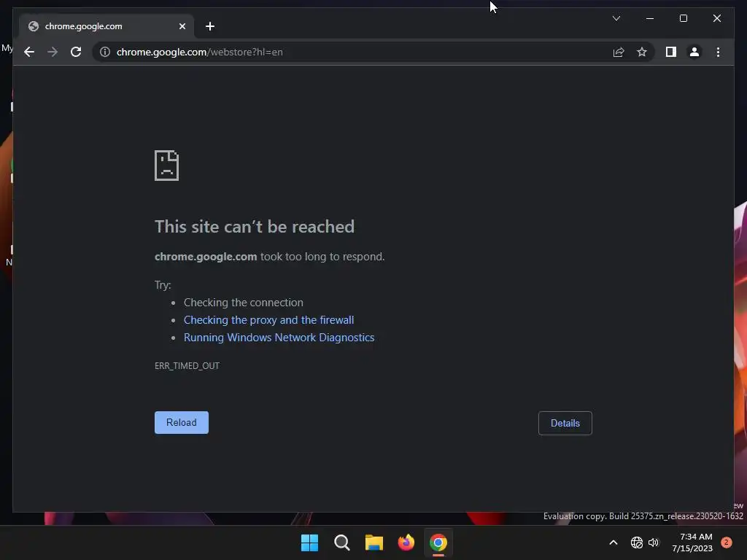The image size is (747, 560).
Task: Open the Chrome side panel
Action: tap(671, 52)
